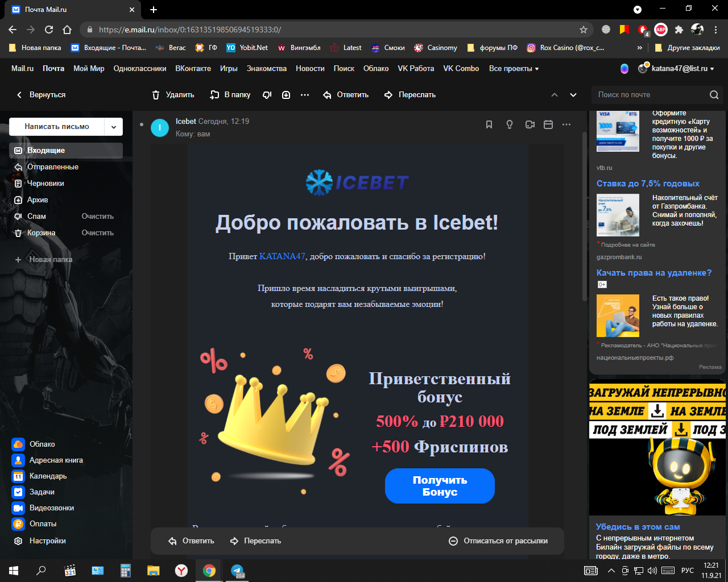This screenshot has height=582, width=728.
Task: Open the Другие закладки bookmarks folder
Action: (x=687, y=48)
